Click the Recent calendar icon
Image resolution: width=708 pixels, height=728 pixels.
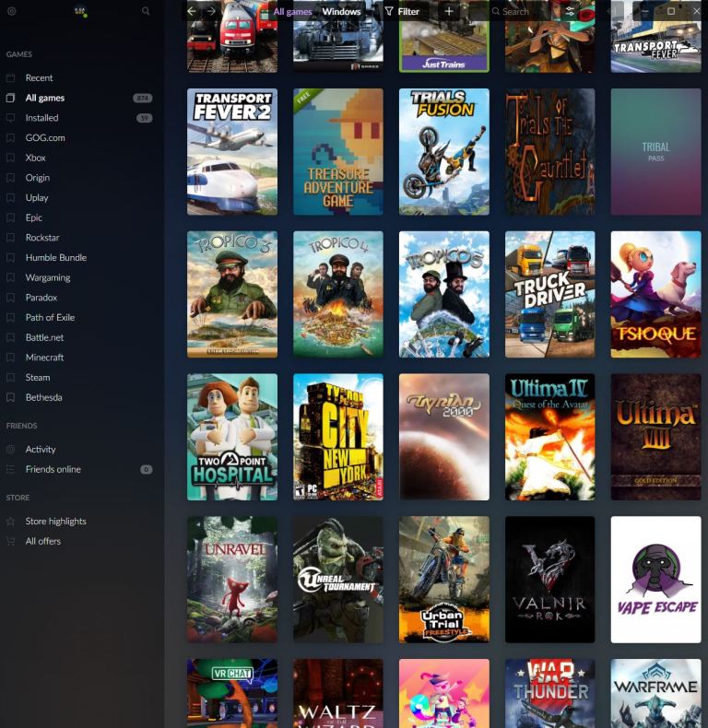(11, 78)
